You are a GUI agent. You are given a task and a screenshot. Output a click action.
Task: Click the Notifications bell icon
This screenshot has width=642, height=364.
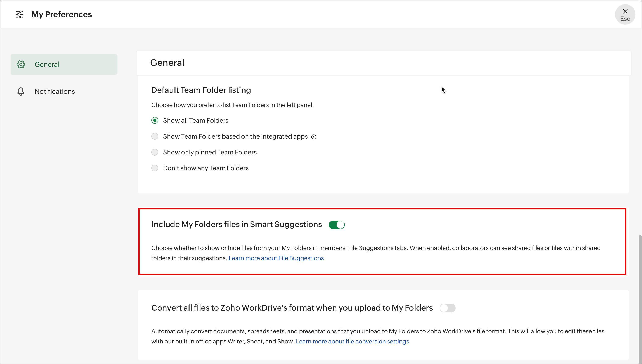[21, 92]
